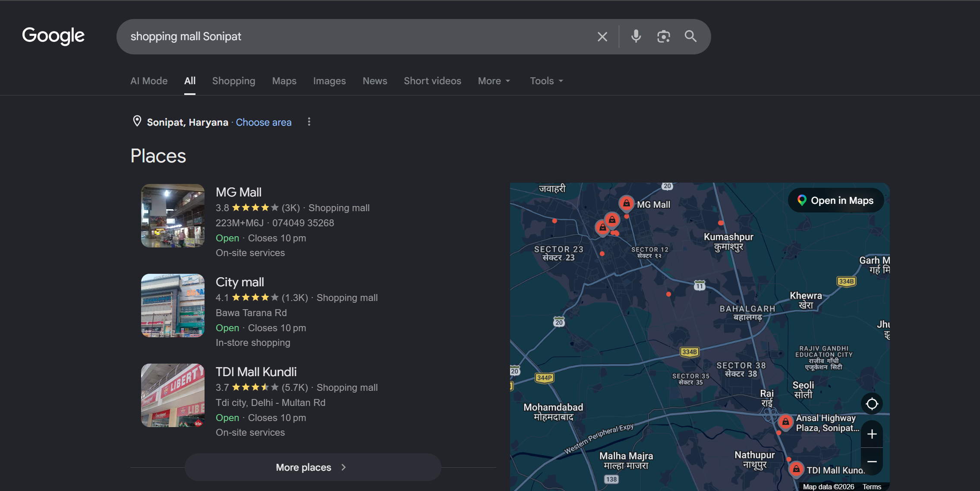Viewport: 980px width, 491px height.
Task: Open the Google logo homepage link
Action: [54, 36]
